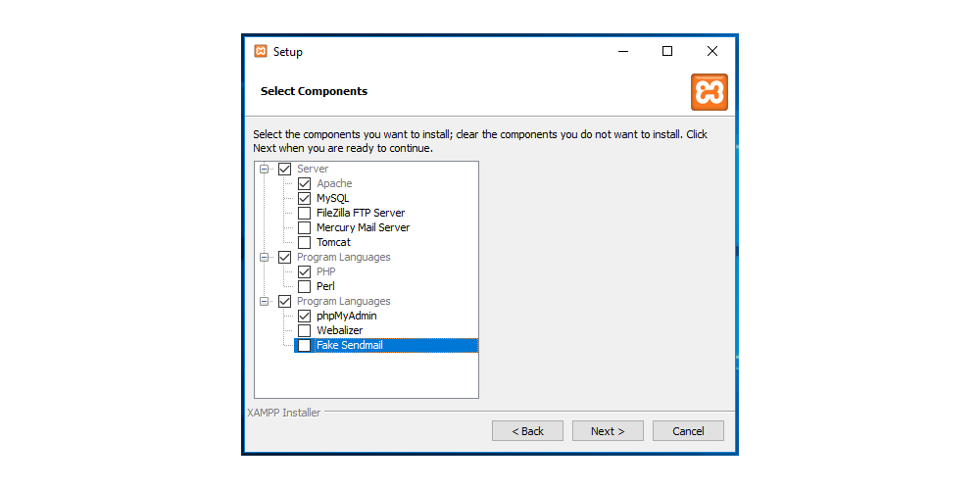980x490 pixels.
Task: Toggle the Apache checkbox
Action: click(x=305, y=184)
